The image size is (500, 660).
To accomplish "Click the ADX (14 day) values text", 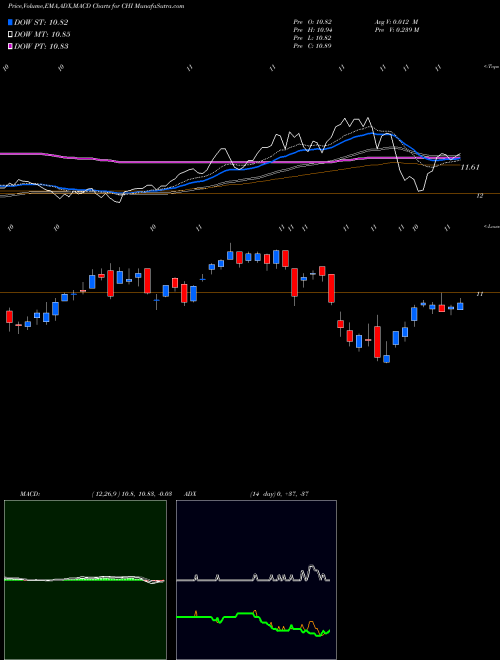I will tap(279, 494).
